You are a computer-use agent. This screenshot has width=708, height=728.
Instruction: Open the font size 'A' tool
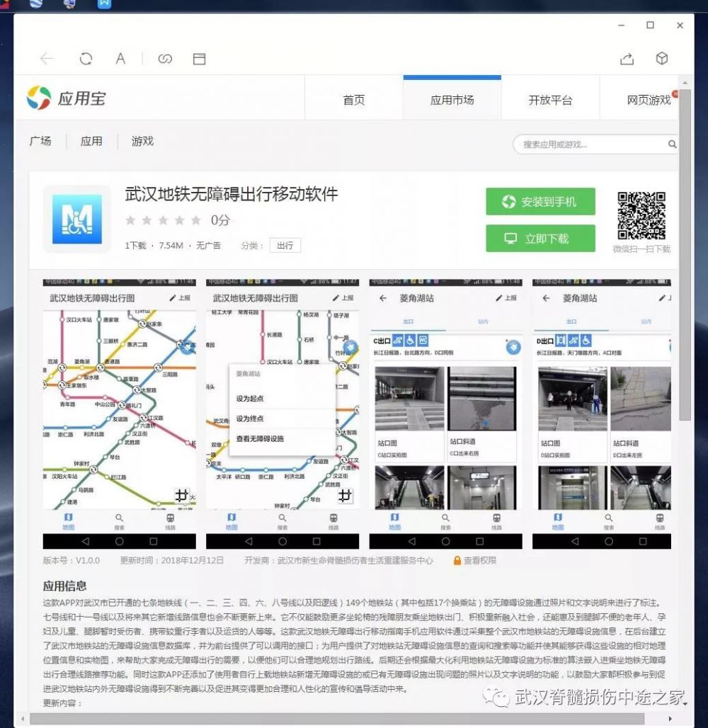120,59
